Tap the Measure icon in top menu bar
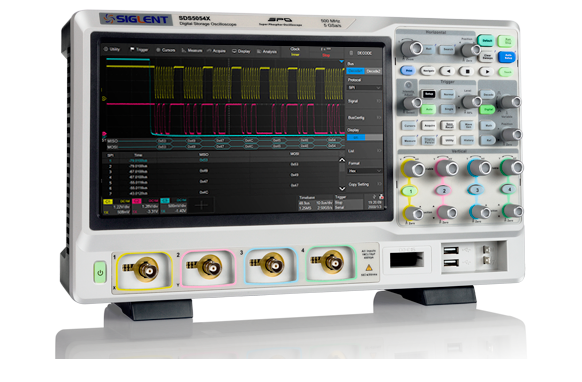582x382 pixels. [192, 50]
